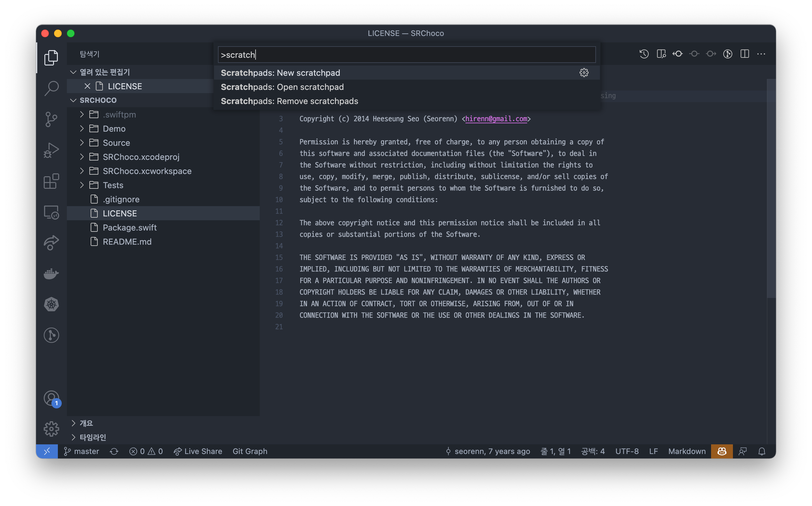Open the Search view in activity bar
Screen dimensions: 812x506
[x=51, y=89]
